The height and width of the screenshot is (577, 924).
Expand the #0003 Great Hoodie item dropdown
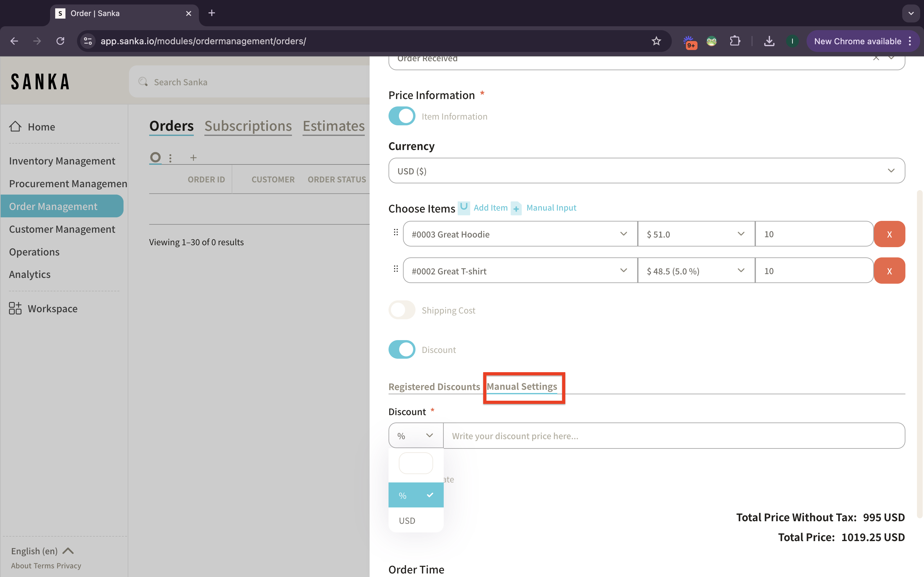click(x=520, y=234)
